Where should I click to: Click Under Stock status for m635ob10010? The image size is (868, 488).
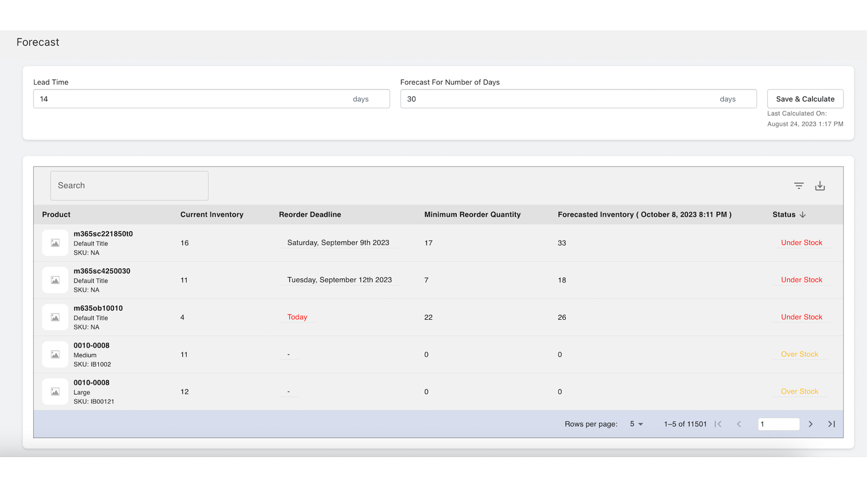[801, 317]
